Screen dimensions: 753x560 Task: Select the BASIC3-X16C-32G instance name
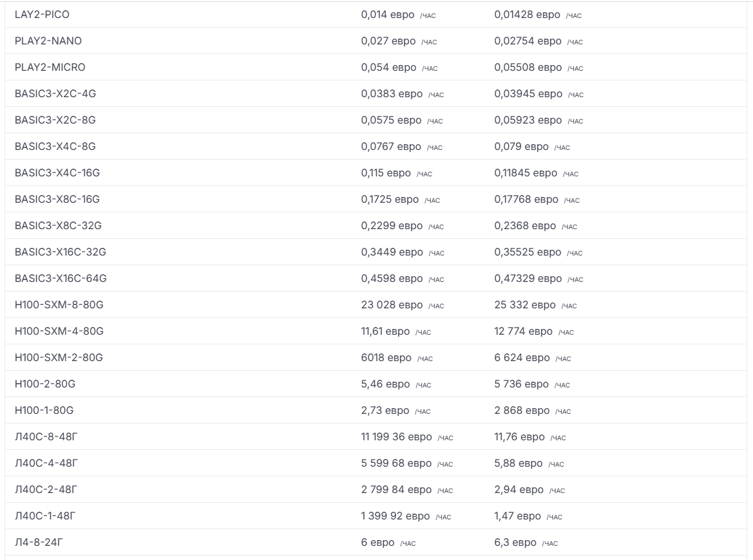click(x=61, y=252)
